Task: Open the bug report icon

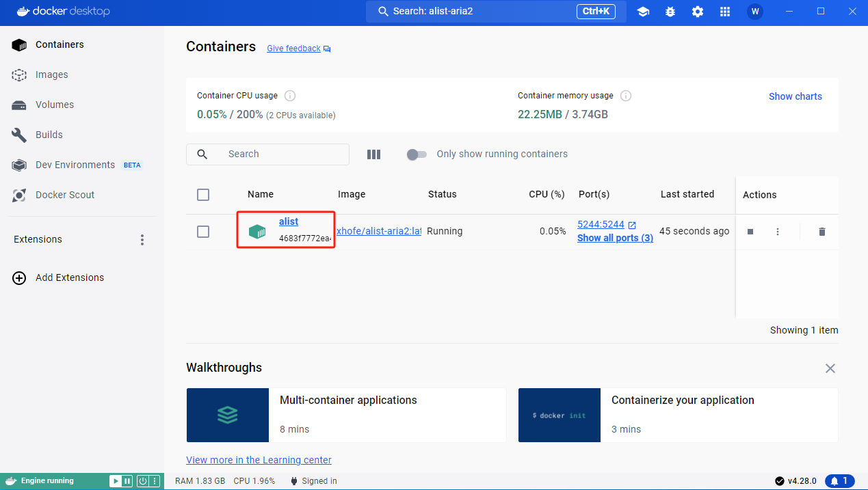Action: [x=670, y=12]
